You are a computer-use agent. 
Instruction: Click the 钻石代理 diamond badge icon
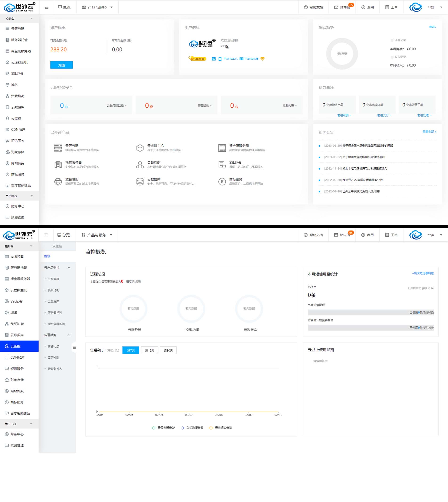click(192, 59)
